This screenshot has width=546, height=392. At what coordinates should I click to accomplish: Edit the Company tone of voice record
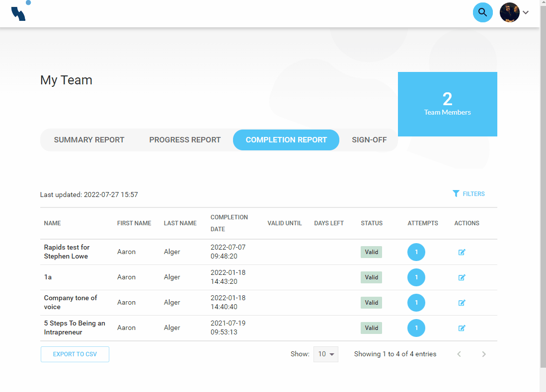coord(462,303)
